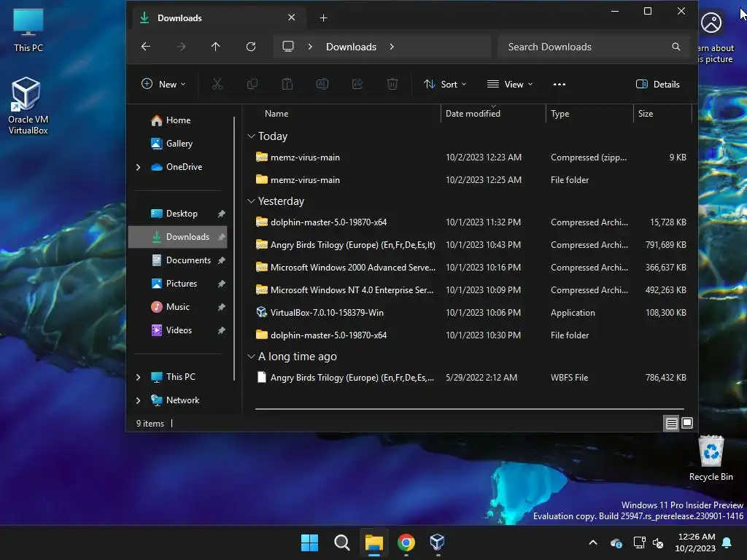Open Oracle VM VirtualBox desktop shortcut
747x560 pixels.
(x=28, y=106)
